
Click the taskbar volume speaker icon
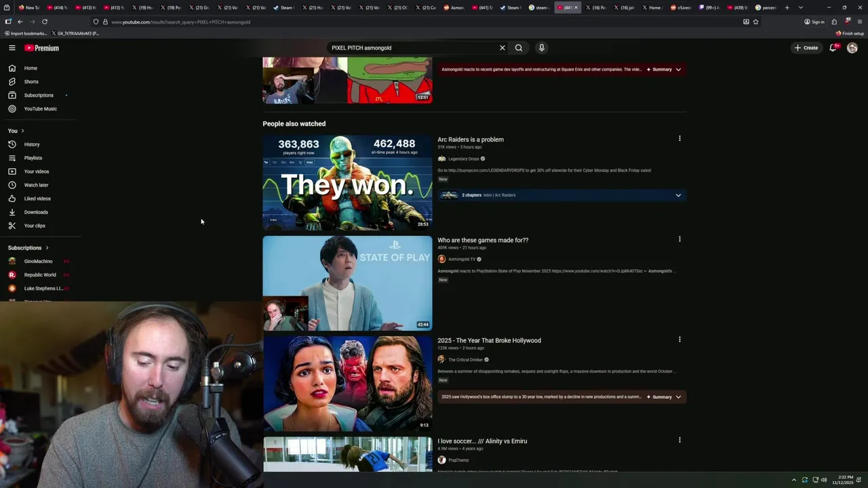click(x=824, y=480)
